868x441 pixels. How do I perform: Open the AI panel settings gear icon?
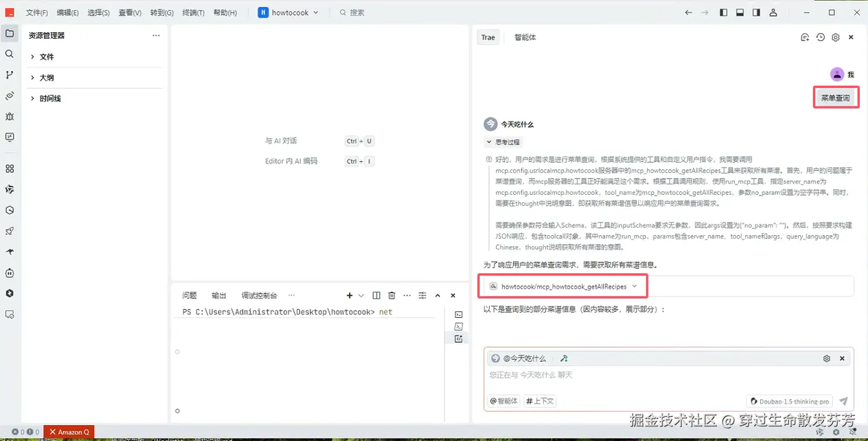(x=836, y=37)
